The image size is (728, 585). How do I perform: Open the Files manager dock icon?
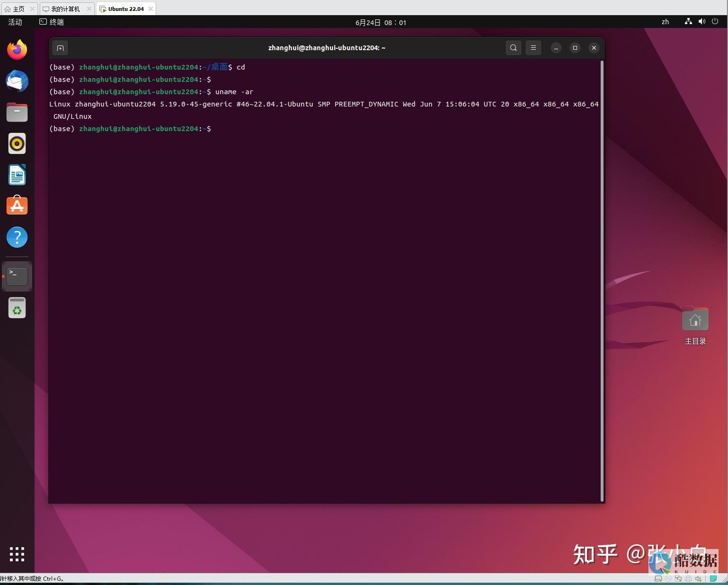17,112
